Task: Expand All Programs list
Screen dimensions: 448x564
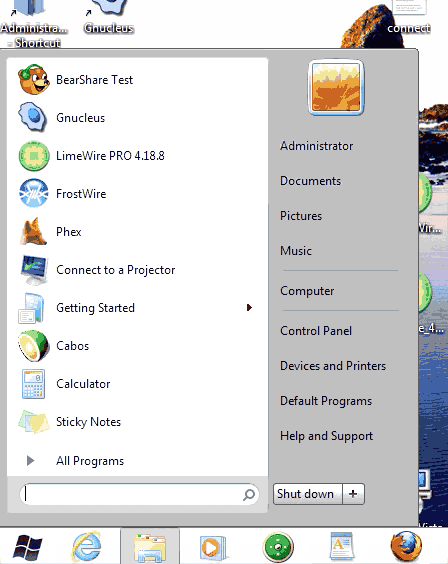Action: pyautogui.click(x=90, y=461)
